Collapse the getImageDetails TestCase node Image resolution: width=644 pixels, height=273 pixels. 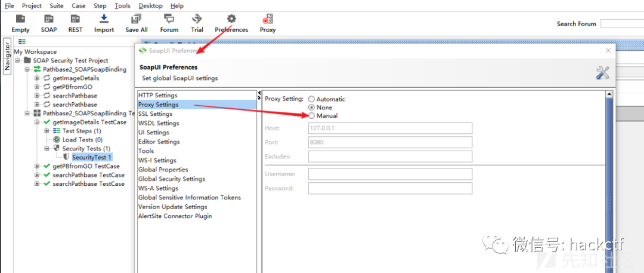click(x=37, y=122)
